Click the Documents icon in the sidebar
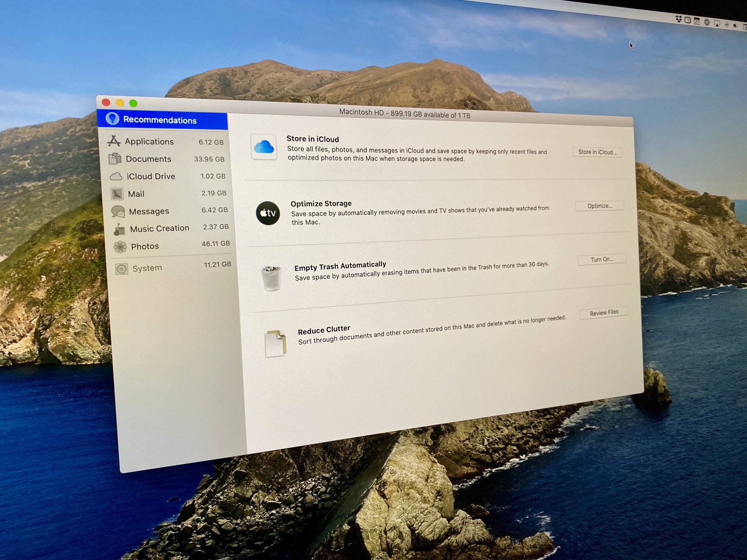This screenshot has width=747, height=560. pos(115,159)
